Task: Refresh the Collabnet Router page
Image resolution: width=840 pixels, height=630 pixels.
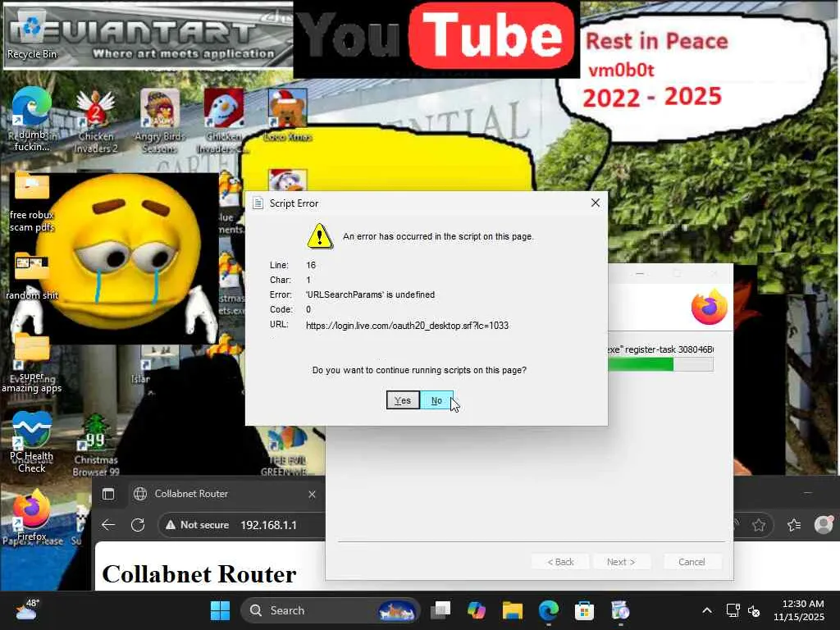Action: (138, 525)
